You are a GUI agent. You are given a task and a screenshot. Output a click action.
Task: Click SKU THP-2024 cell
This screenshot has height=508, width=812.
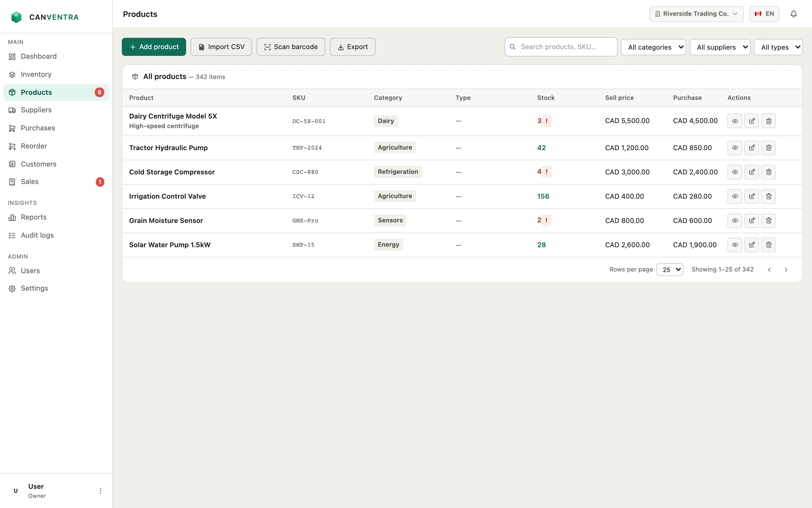tap(307, 148)
